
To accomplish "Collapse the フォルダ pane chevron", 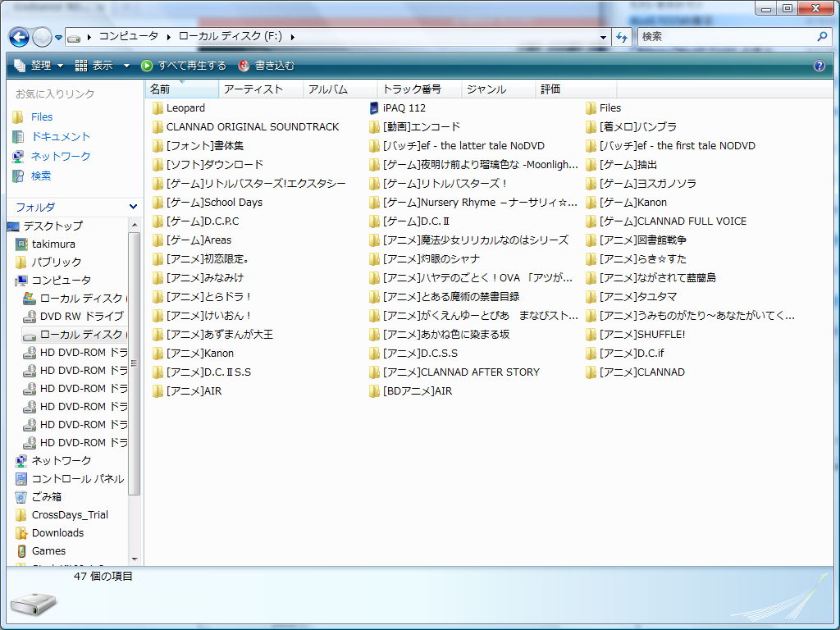I will coord(133,207).
